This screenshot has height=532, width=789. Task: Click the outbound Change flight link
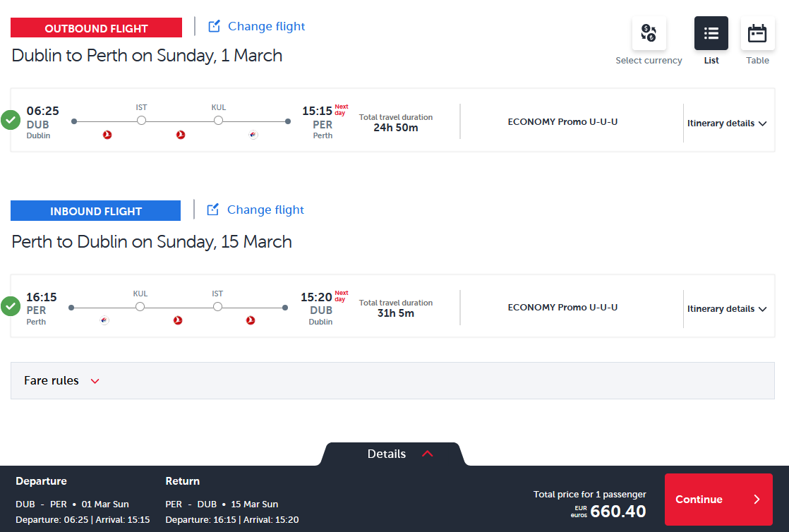coord(266,27)
